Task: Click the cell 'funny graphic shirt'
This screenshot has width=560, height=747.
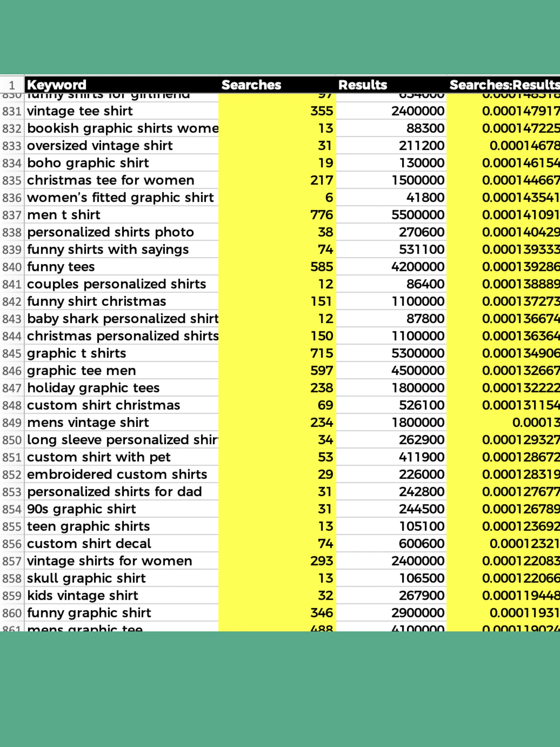Action: click(122, 613)
